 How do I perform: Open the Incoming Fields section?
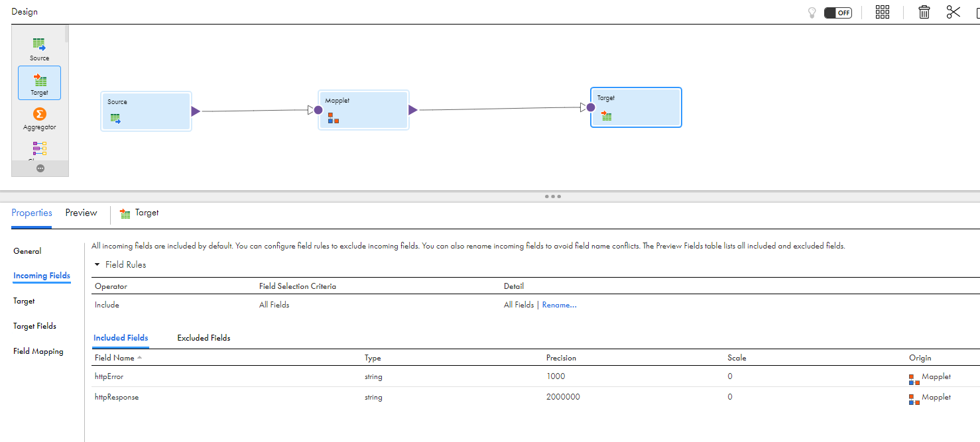click(42, 276)
